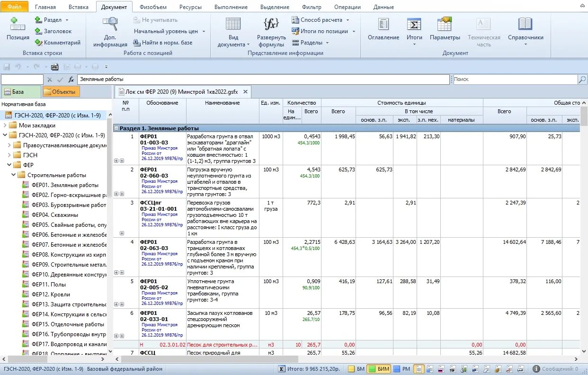
Task: Insert a Раздел row
Action: (48, 20)
